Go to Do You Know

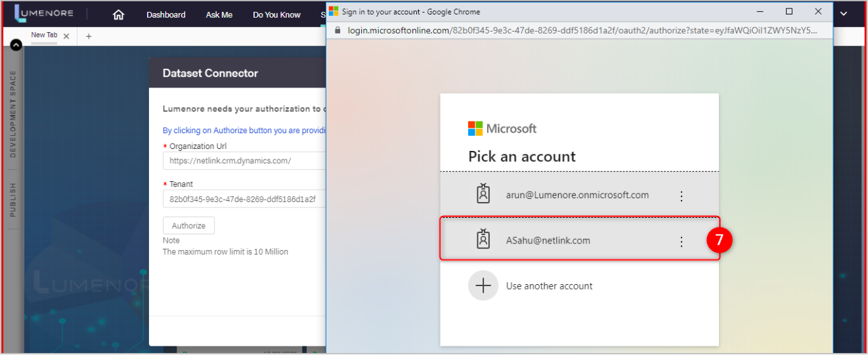[276, 14]
